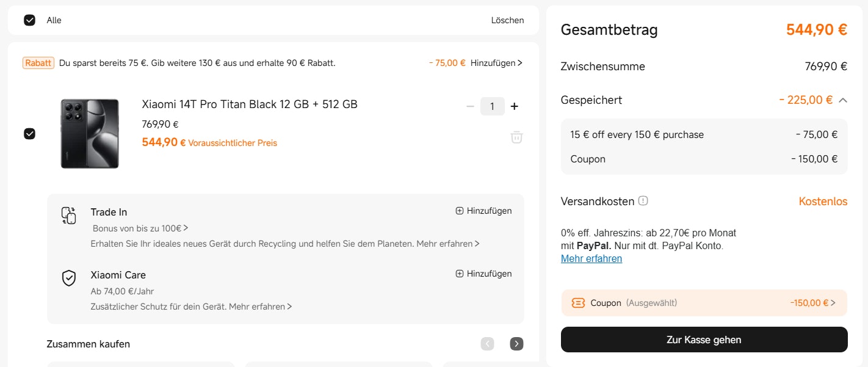Screen dimensions: 868x367
Task: Click the Zur Kasse gehen button
Action: (x=704, y=340)
